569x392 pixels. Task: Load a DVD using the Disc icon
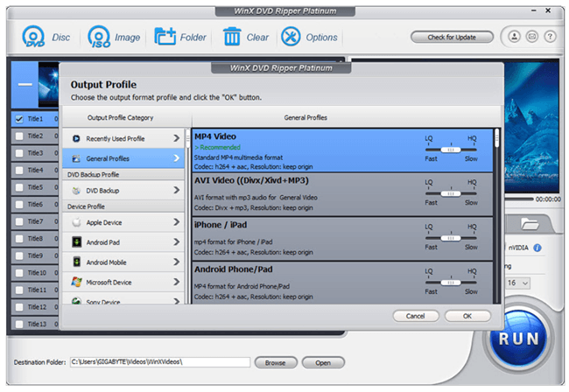coord(33,37)
